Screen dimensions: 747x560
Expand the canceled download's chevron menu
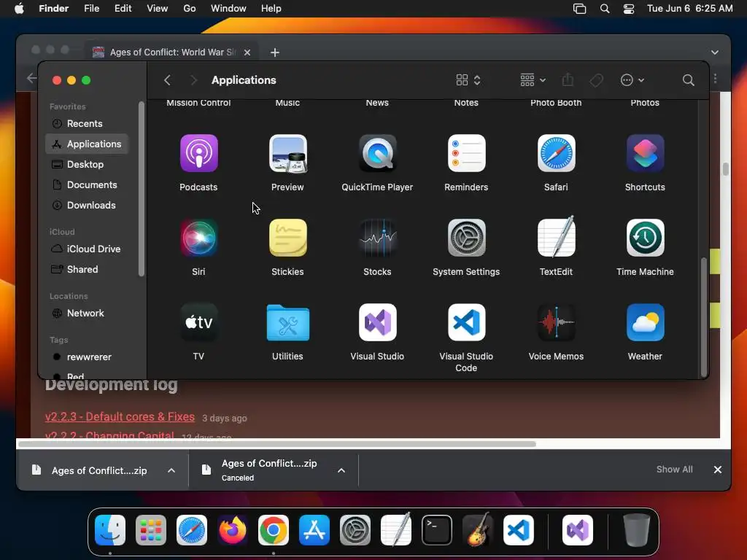click(341, 470)
